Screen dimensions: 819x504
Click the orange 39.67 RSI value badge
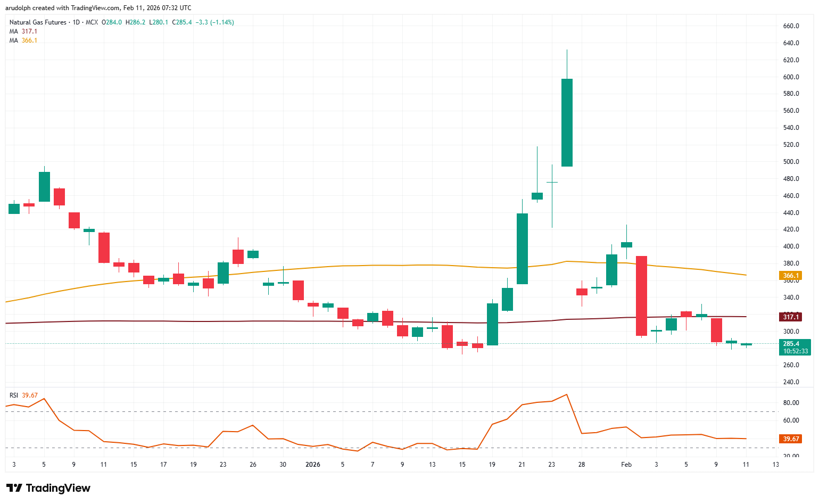click(x=791, y=439)
